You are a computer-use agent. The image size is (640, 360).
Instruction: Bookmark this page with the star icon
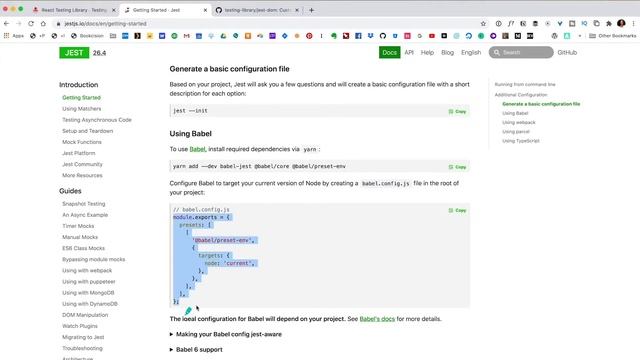(x=484, y=24)
